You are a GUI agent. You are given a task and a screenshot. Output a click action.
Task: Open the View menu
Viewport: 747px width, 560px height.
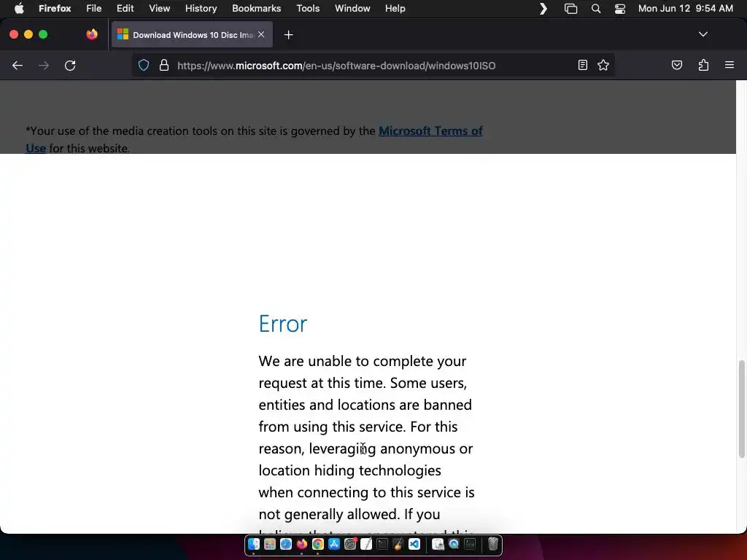click(x=159, y=9)
